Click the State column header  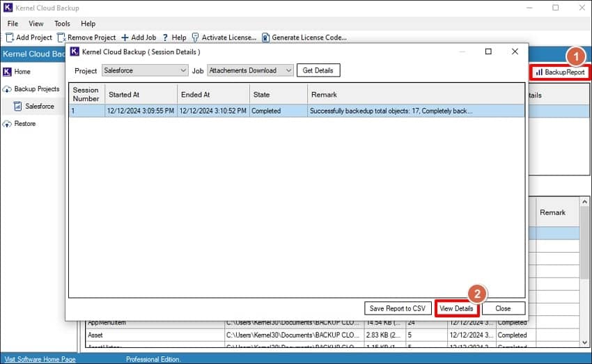(279, 94)
